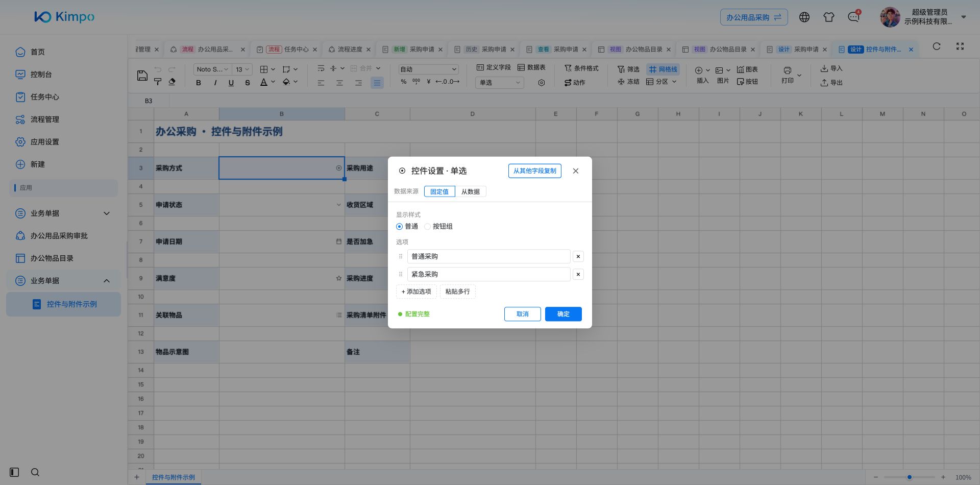The height and width of the screenshot is (485, 980).
Task: Switch data source to 固定值
Action: pyautogui.click(x=439, y=191)
